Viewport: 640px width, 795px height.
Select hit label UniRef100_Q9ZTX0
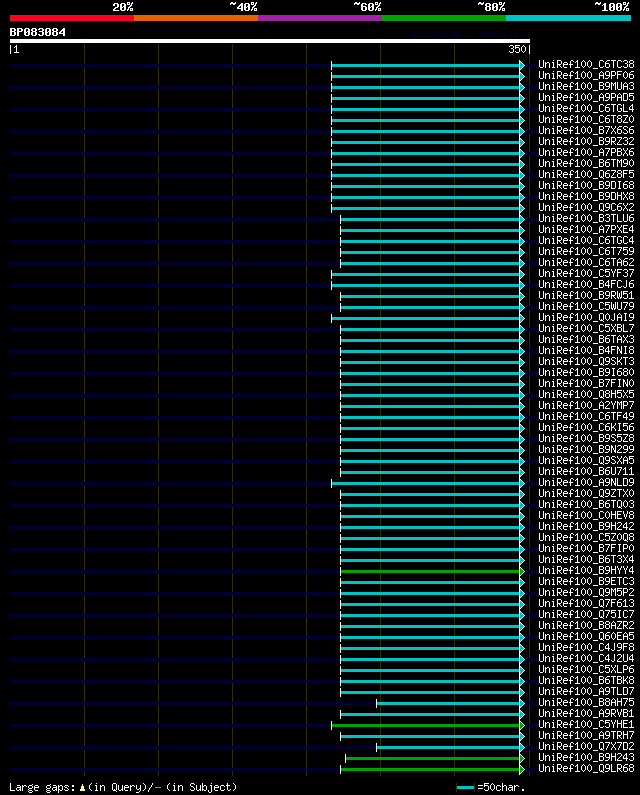point(586,493)
